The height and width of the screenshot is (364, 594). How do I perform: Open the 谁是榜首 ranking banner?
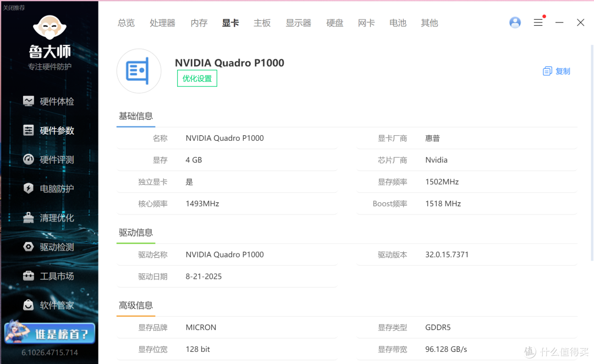[50, 333]
